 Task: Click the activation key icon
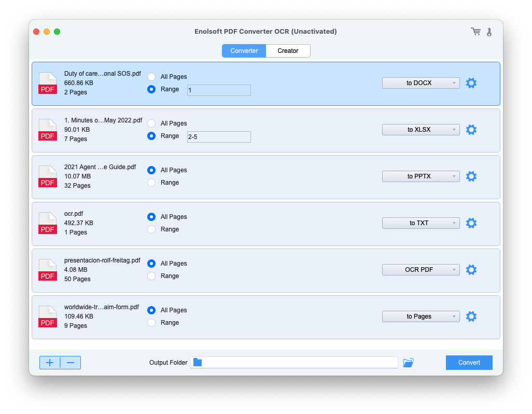click(489, 32)
